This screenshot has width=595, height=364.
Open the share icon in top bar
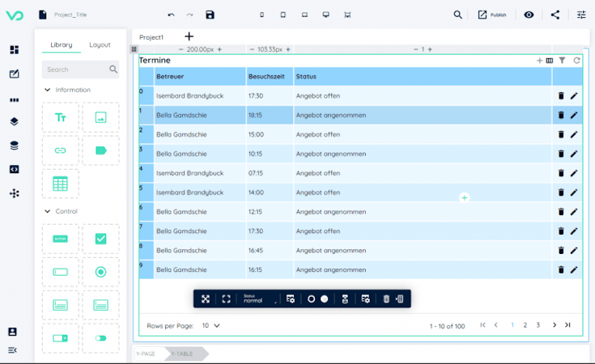coord(555,15)
